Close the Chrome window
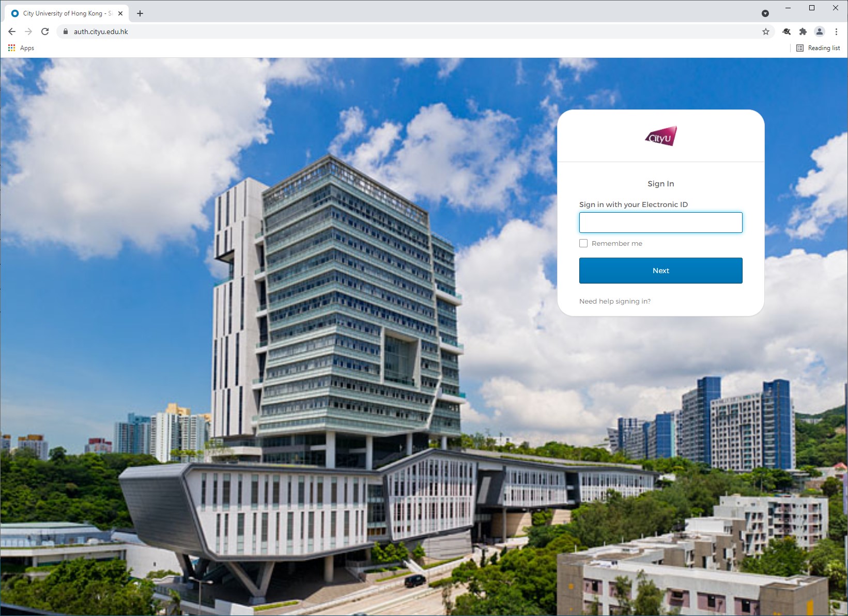 tap(836, 8)
